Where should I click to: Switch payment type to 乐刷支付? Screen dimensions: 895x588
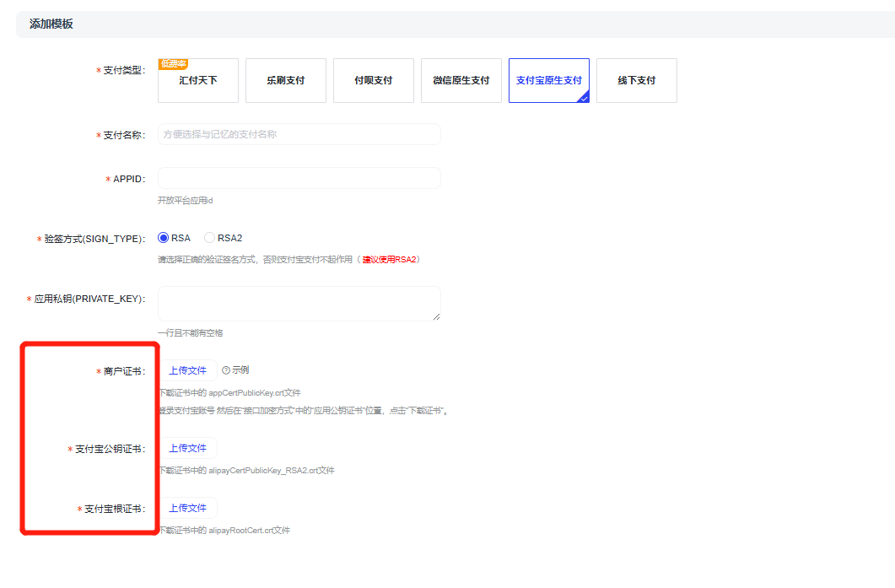point(286,81)
